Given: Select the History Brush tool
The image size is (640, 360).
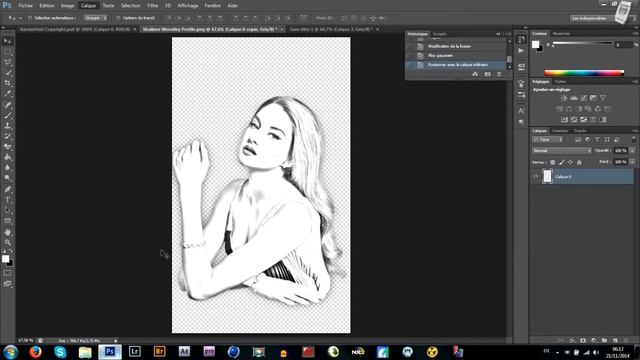Looking at the screenshot, I should (x=7, y=136).
